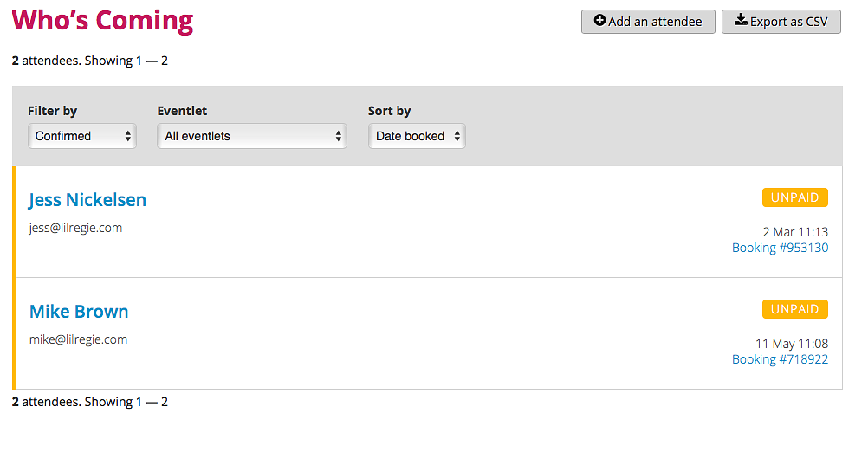Click Jess Nickelsen's UNPAID badge
Screen dimensions: 868x452
coord(795,197)
